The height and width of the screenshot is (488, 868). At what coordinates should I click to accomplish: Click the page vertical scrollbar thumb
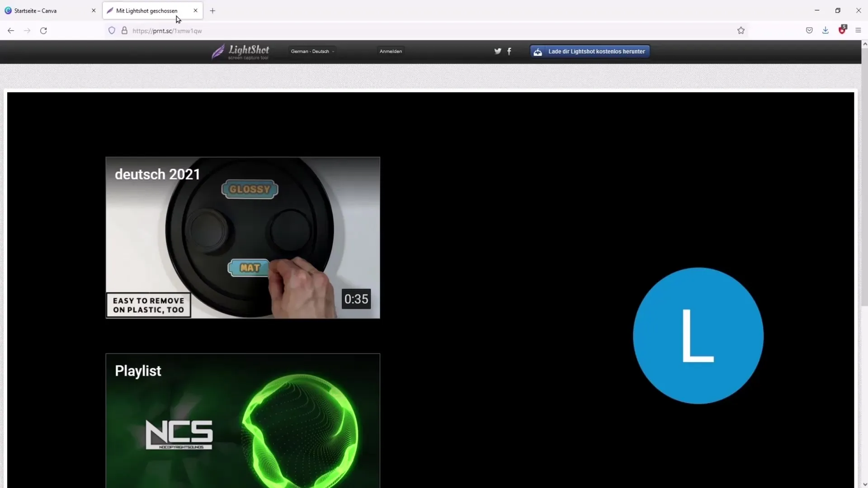(x=864, y=176)
